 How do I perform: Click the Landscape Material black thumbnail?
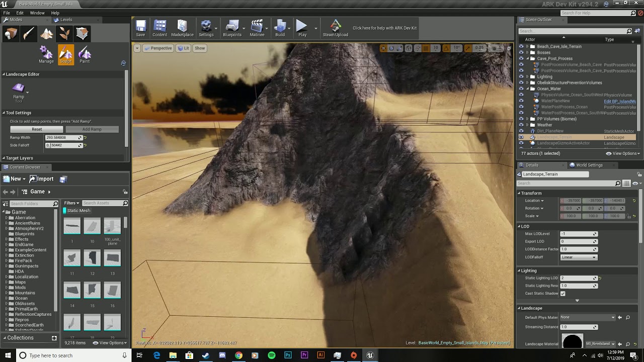pyautogui.click(x=572, y=341)
